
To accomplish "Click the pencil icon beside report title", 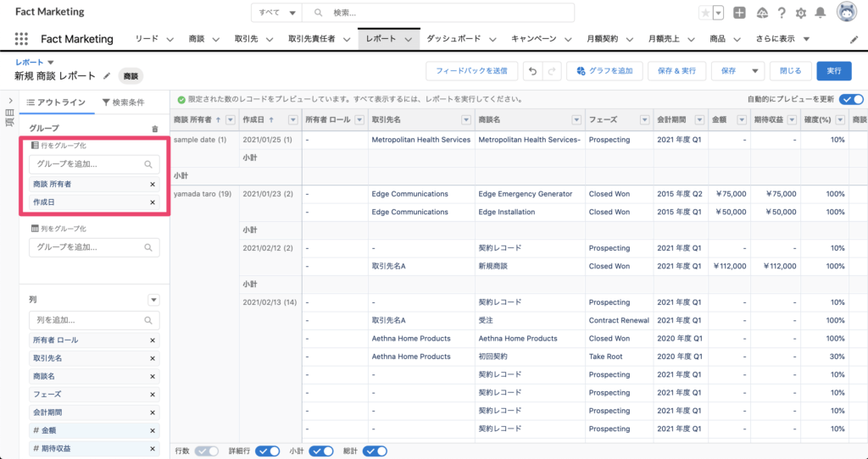I will point(107,76).
